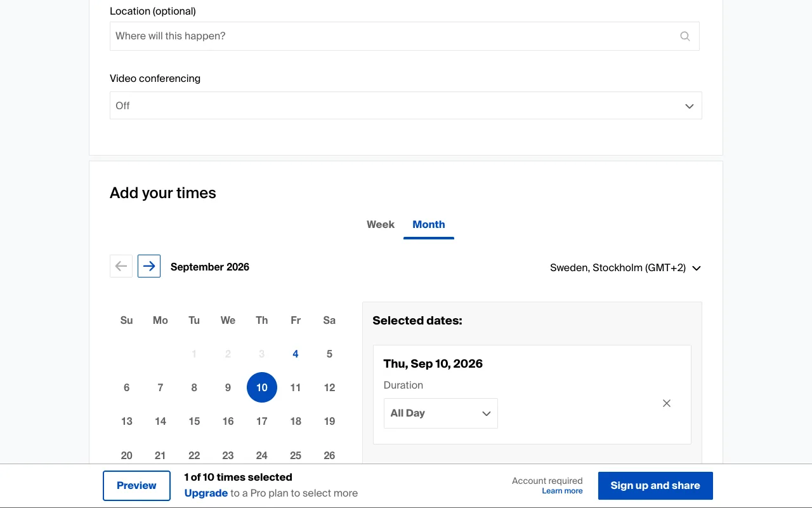Remove the Thu, Sep 10 selected date

(x=667, y=403)
